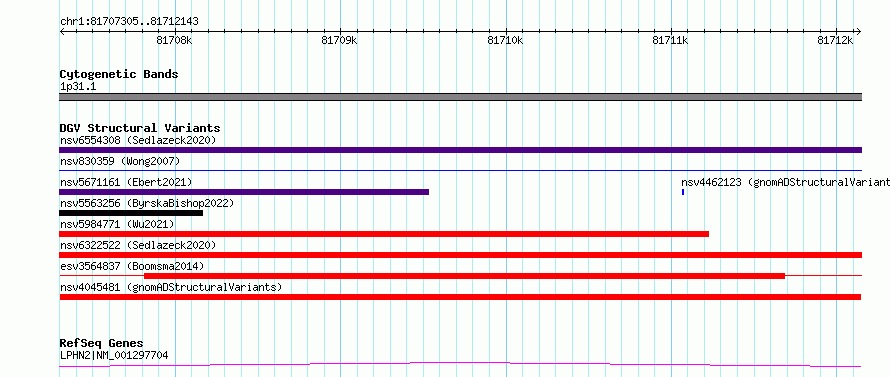Screen dimensions: 890x377
Task: Click the nsv5984771 (Wu2021) label
Action: coord(117,224)
